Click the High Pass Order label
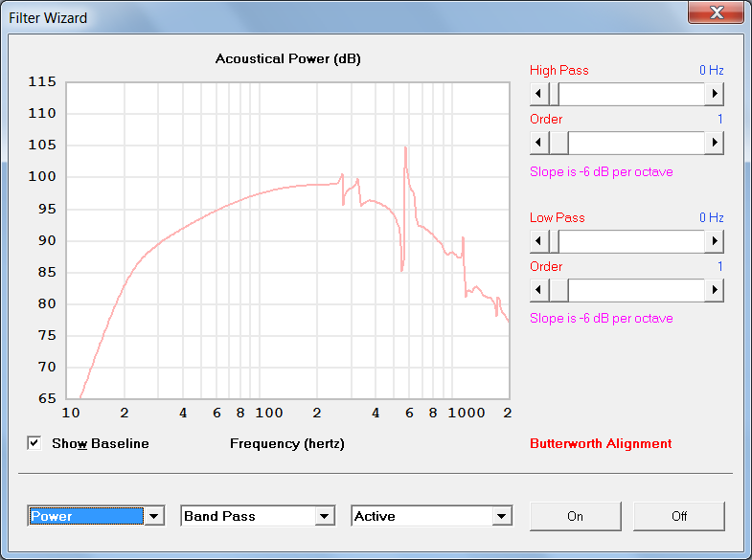This screenshot has width=752, height=560. click(x=546, y=120)
